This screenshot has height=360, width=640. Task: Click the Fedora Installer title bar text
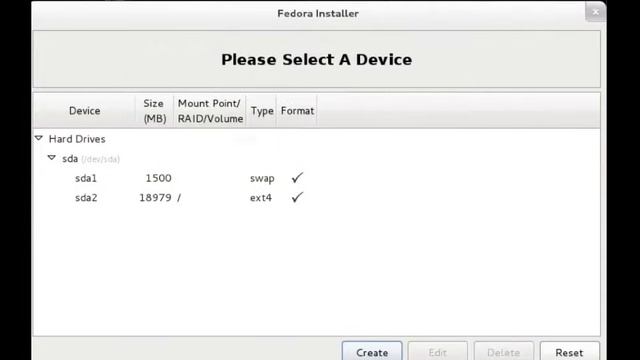[318, 13]
